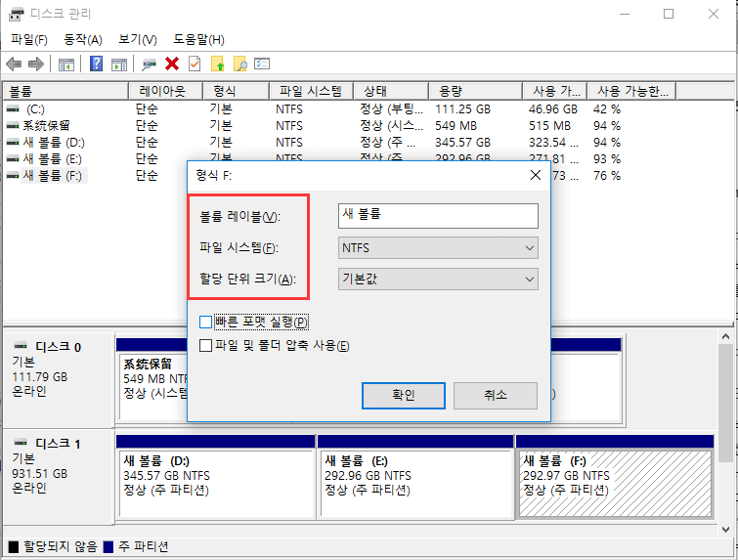Sort by the 용량 column header

coord(475,91)
